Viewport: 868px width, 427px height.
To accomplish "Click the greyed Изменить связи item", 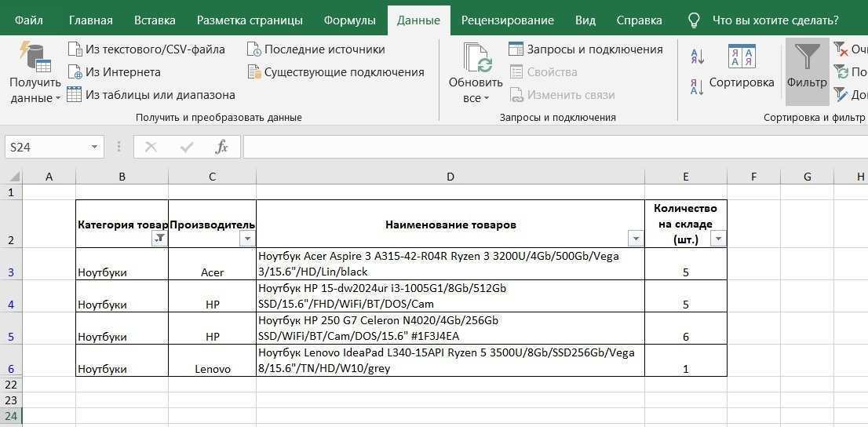I will (562, 95).
